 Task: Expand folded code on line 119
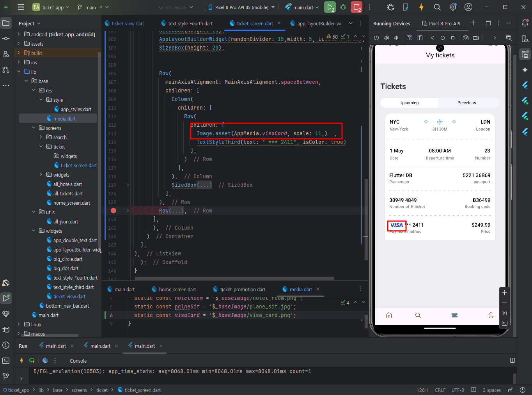128,185
